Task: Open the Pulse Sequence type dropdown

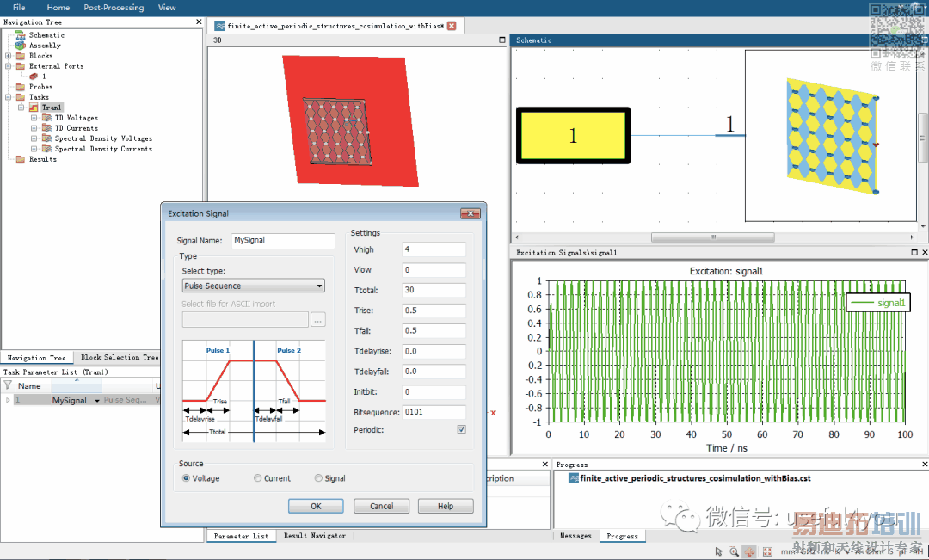Action: click(x=253, y=286)
